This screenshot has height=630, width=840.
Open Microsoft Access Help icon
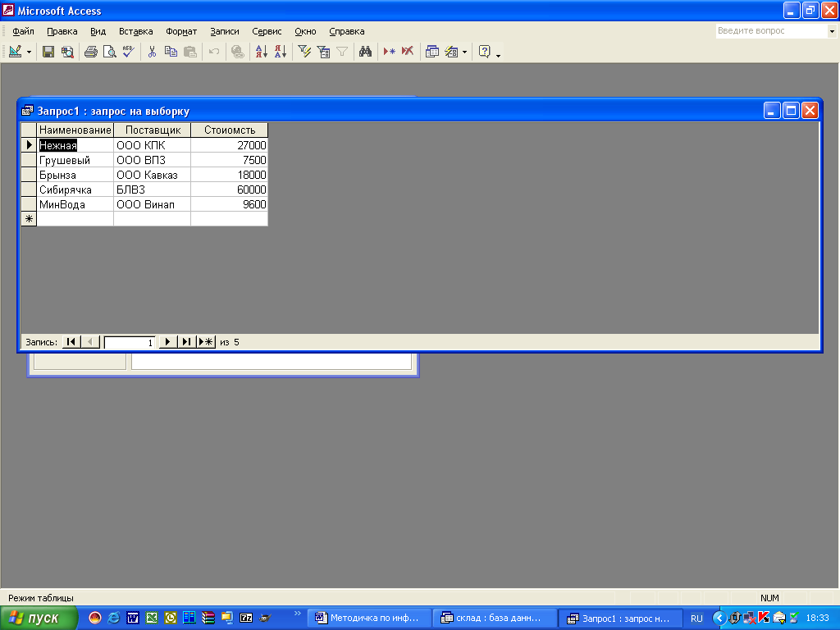pos(484,52)
